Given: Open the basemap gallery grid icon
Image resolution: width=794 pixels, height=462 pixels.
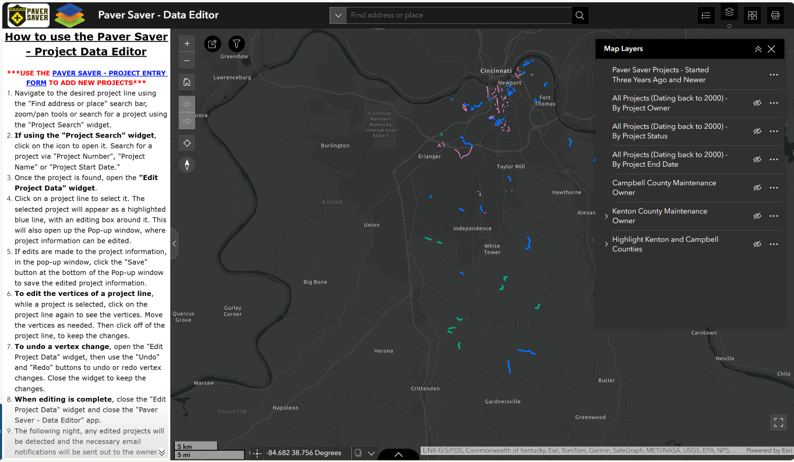Looking at the screenshot, I should point(752,16).
